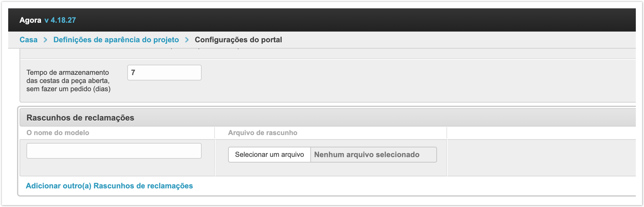644x207 pixels.
Task: Click the empty cell right of file chooser
Action: [x=541, y=157]
